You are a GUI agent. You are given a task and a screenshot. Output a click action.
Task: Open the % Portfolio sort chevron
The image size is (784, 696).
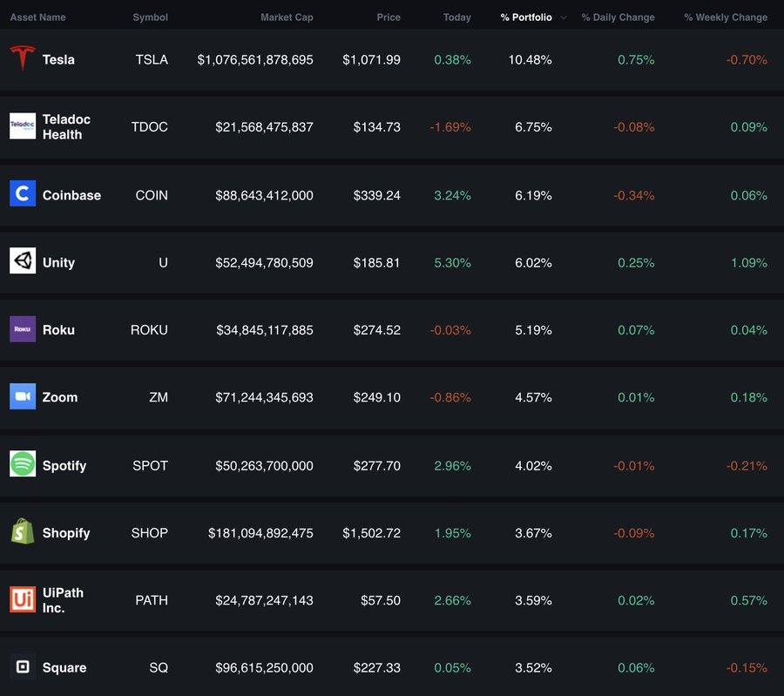(x=564, y=17)
